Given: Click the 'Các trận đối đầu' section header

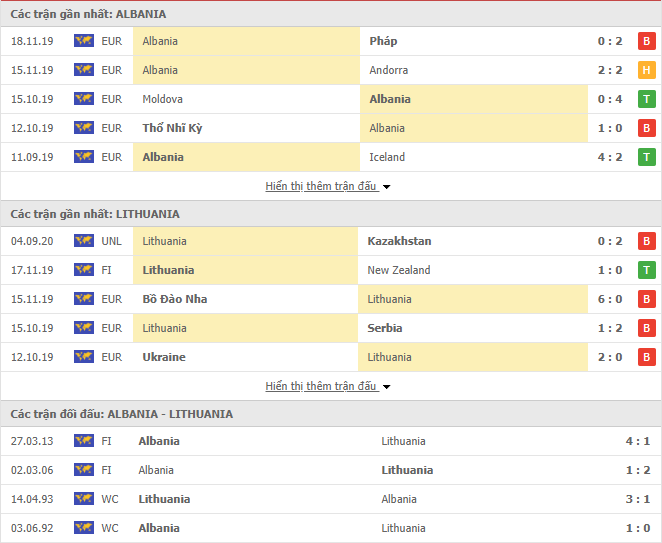Looking at the screenshot, I should pyautogui.click(x=122, y=414).
